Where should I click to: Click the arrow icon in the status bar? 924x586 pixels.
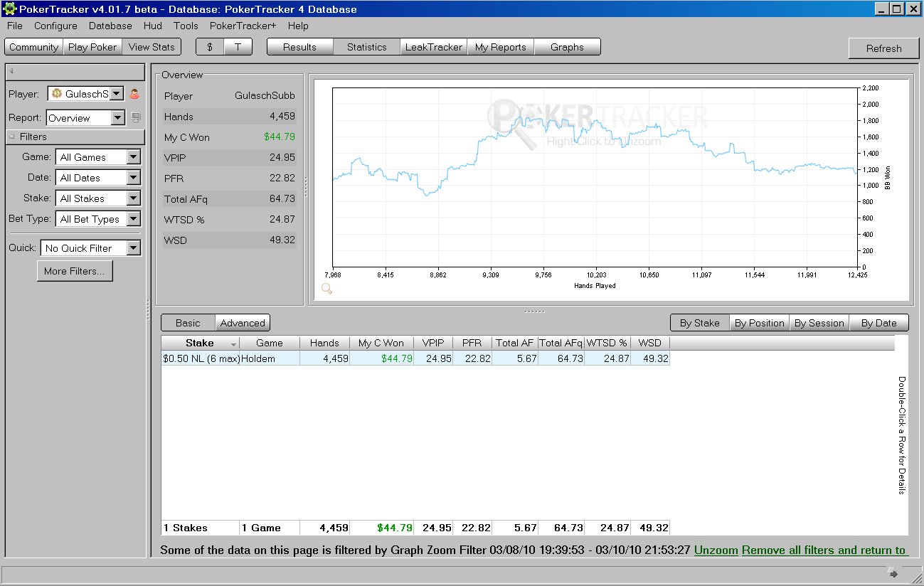893,573
